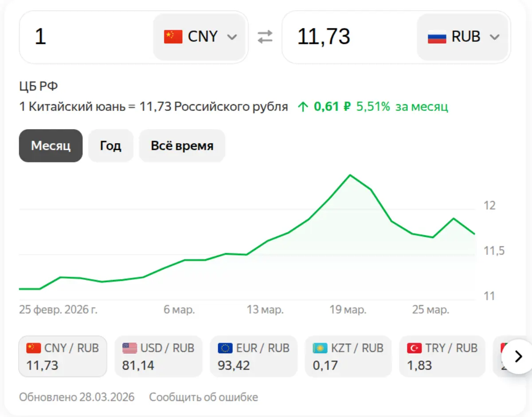Screen dimensions: 532x417
Task: Click the chart peak near 19 мар.
Action: (350, 175)
